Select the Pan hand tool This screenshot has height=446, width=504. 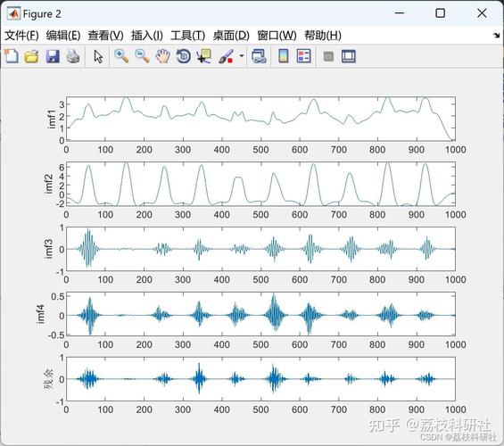(x=162, y=56)
